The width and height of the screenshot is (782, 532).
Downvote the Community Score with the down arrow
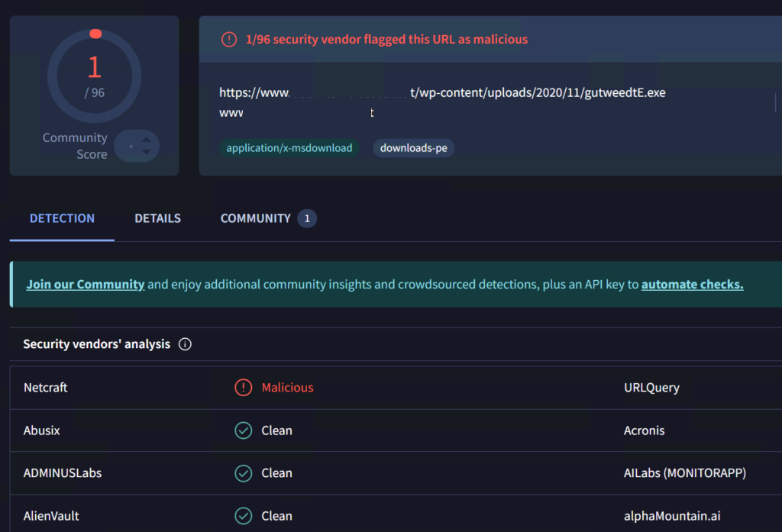[x=147, y=152]
